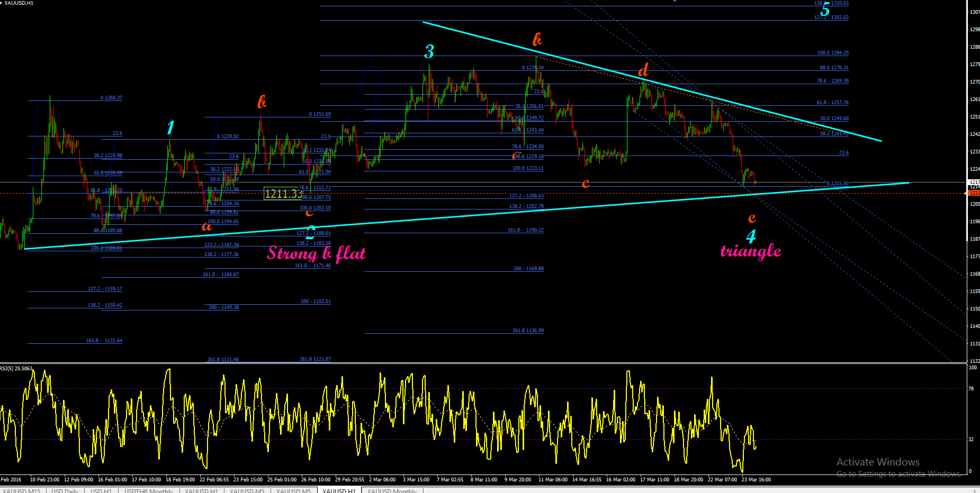Click the Fibonacci label 138.2 - 1150.42

point(105,305)
